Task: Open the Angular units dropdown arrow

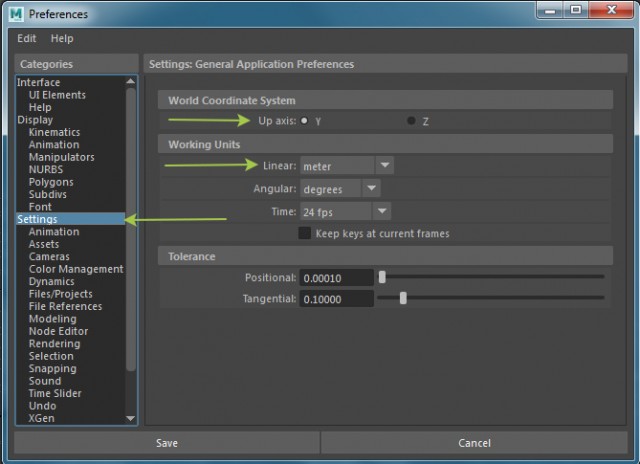Action: pyautogui.click(x=371, y=188)
